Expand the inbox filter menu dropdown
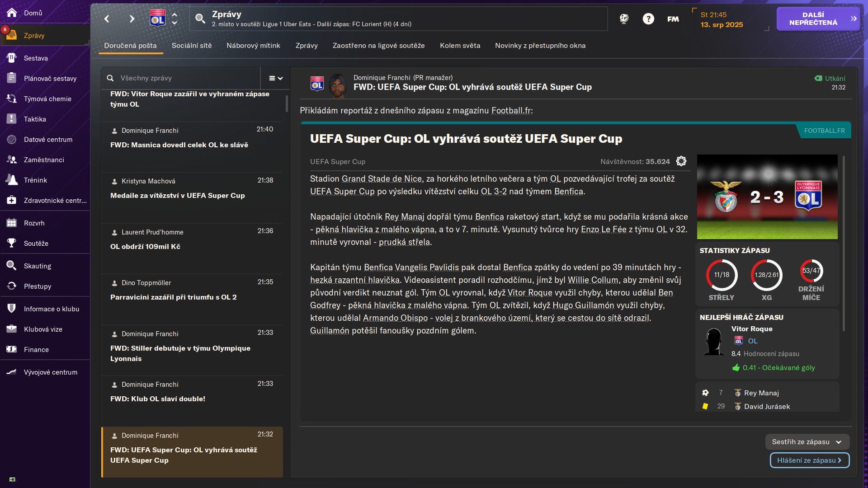868x488 pixels. pyautogui.click(x=275, y=78)
